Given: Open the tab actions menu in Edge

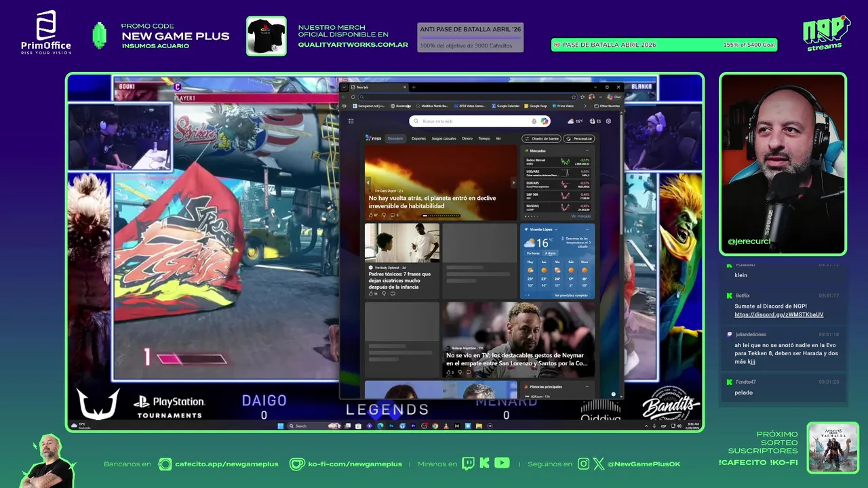Looking at the screenshot, I should [x=344, y=87].
